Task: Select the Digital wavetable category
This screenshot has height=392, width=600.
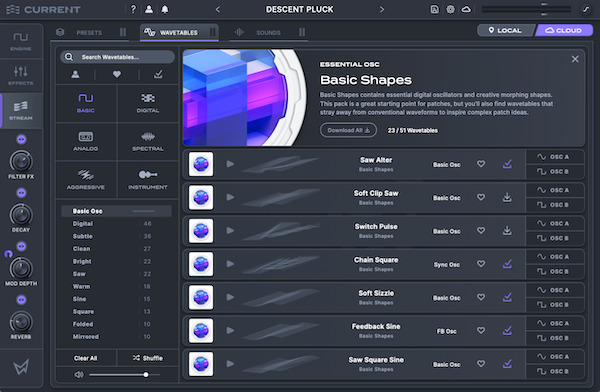Action: [x=148, y=103]
